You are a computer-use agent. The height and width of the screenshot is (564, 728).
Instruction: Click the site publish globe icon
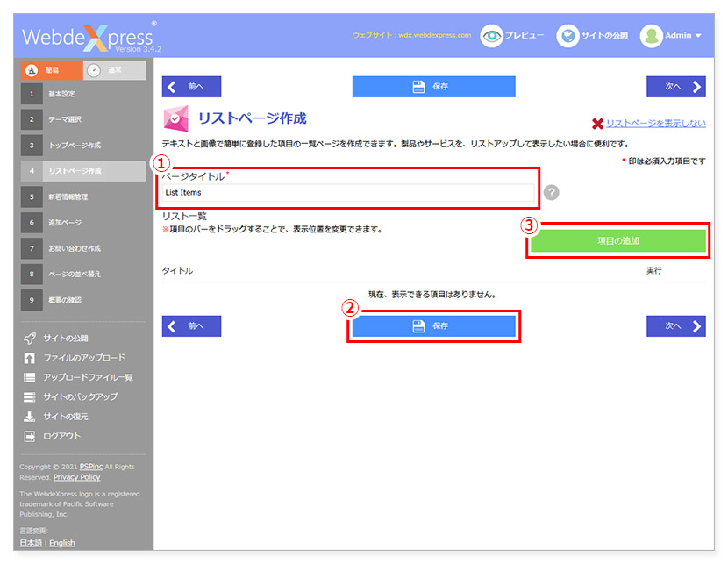click(x=567, y=36)
